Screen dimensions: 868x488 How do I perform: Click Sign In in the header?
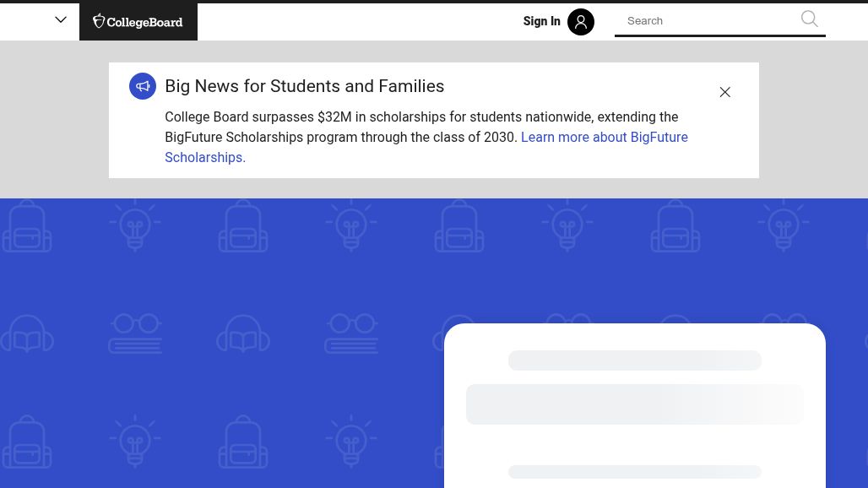(x=541, y=22)
